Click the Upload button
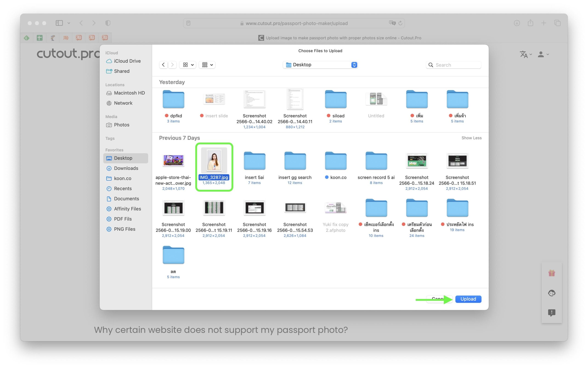Viewport: 588px width, 368px height. pos(468,299)
